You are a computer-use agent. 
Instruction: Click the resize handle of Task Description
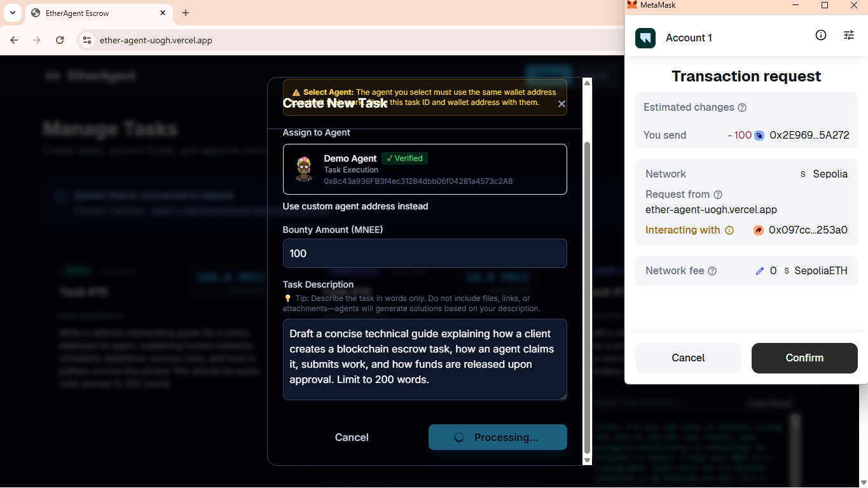tap(563, 396)
